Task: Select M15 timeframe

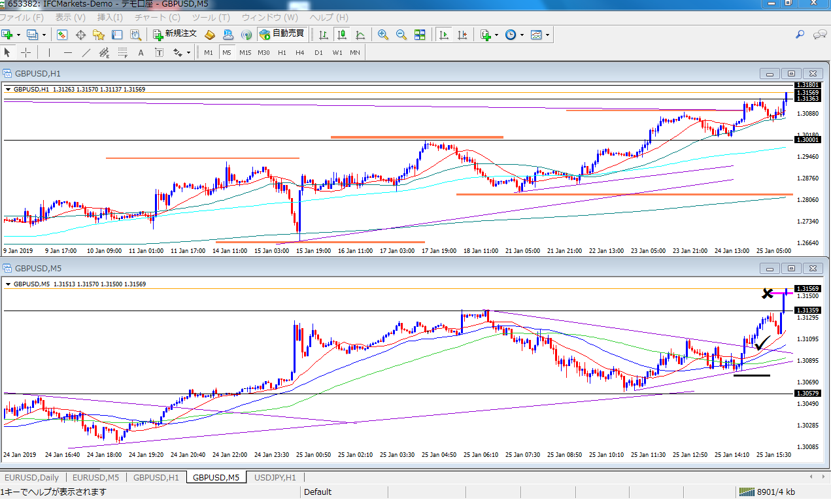Action: (245, 52)
